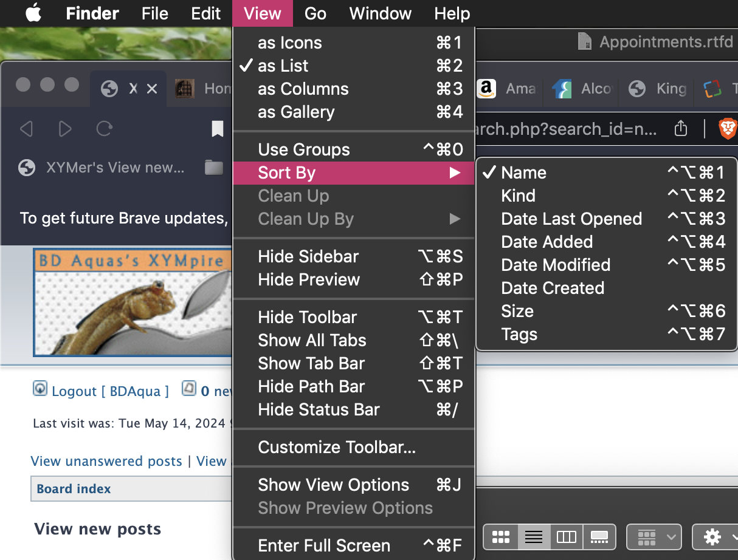738x560 pixels.
Task: Toggle sorting by Kind
Action: pos(518,196)
